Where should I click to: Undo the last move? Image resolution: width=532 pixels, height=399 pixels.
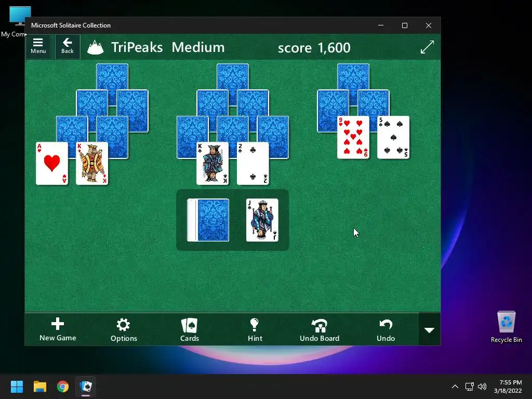[x=386, y=329]
